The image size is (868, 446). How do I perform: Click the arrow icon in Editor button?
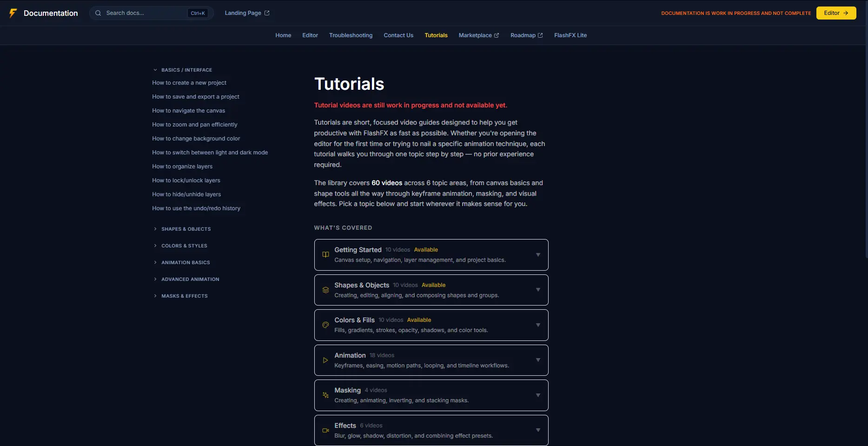846,13
